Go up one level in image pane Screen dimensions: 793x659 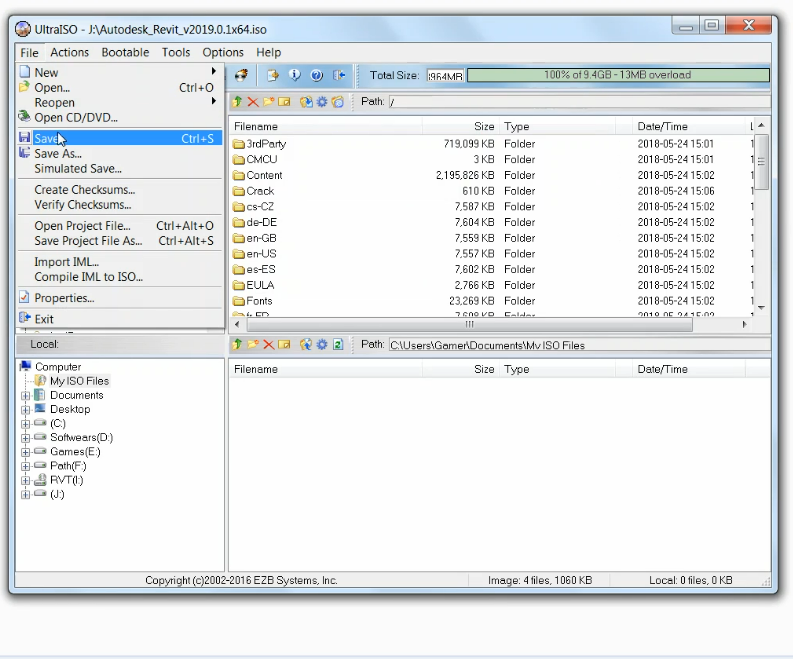(x=237, y=102)
